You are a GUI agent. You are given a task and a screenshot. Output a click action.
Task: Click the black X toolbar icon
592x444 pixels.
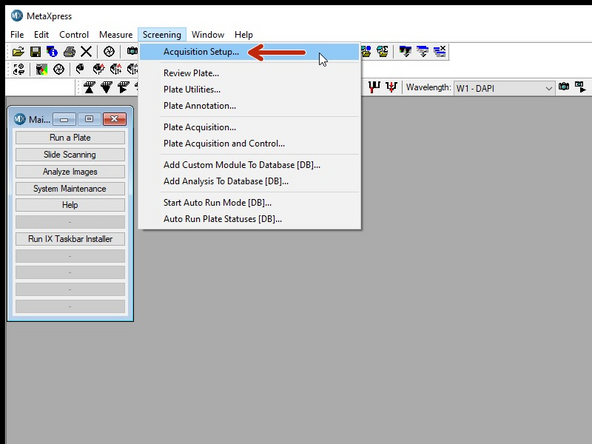coord(86,51)
